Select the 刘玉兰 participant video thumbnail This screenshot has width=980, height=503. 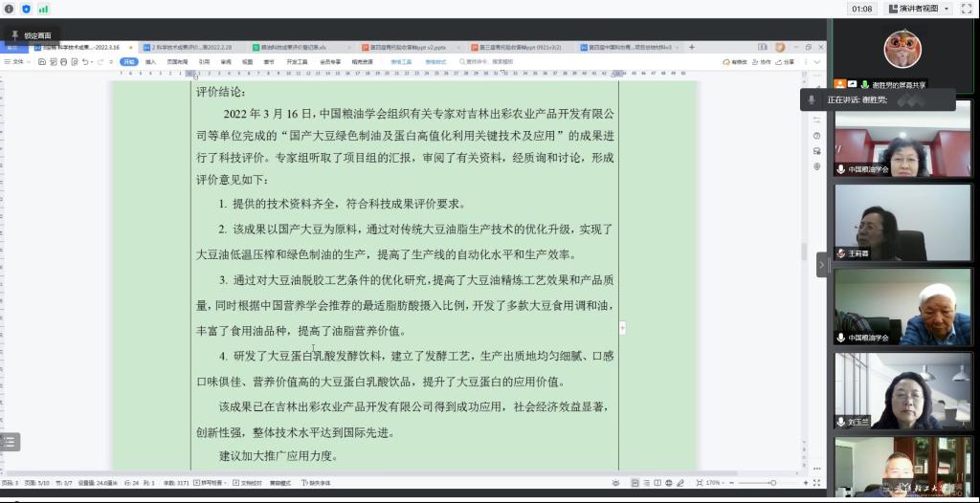903,390
